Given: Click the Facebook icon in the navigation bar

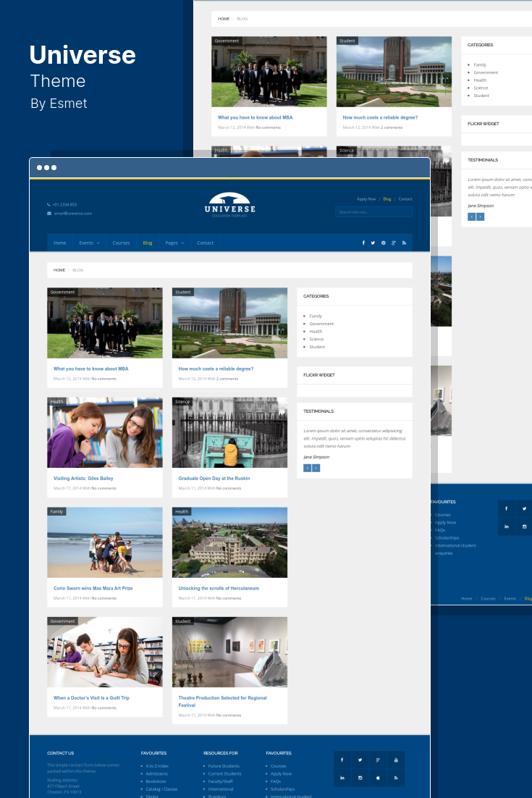Looking at the screenshot, I should pos(363,243).
